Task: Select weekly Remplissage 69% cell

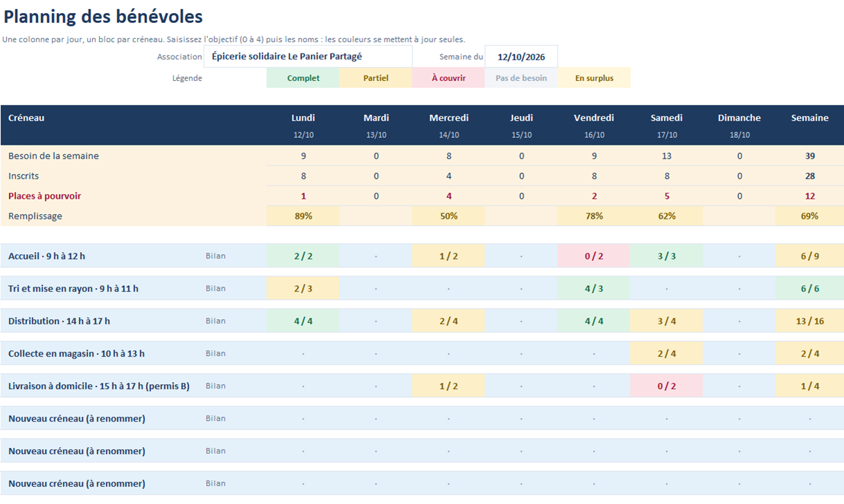Action: [x=809, y=216]
